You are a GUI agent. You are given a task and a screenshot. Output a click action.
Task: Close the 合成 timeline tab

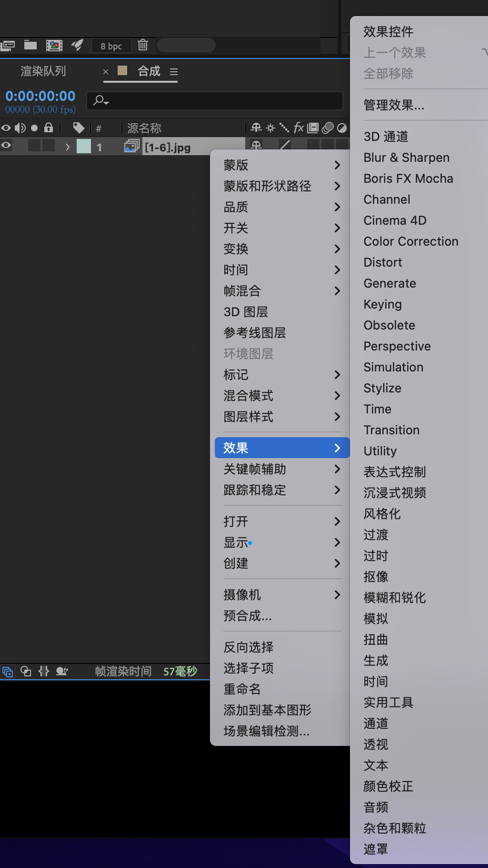pyautogui.click(x=106, y=72)
